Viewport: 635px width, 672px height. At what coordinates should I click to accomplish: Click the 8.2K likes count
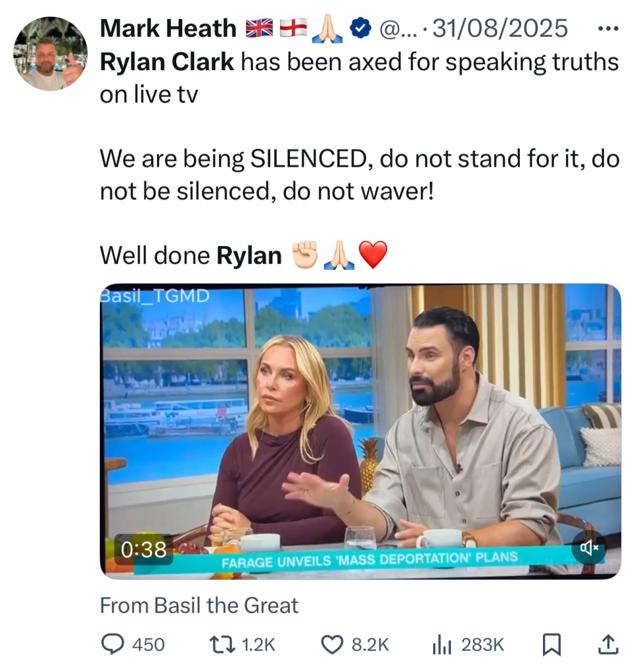370,645
